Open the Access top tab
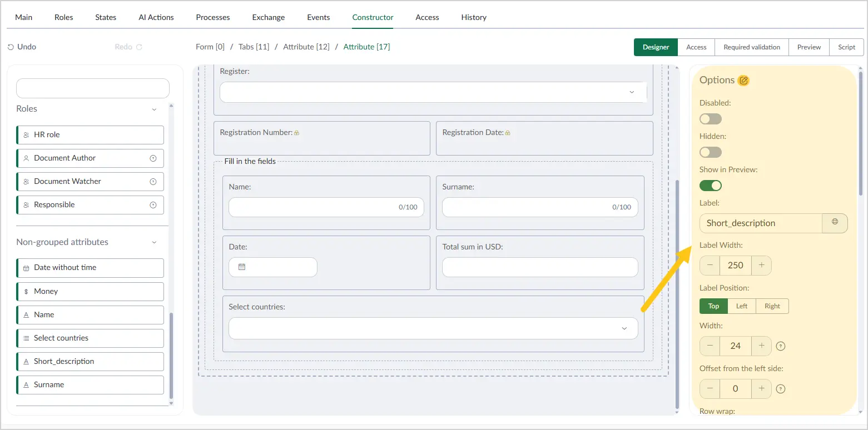The height and width of the screenshot is (430, 868). tap(427, 17)
